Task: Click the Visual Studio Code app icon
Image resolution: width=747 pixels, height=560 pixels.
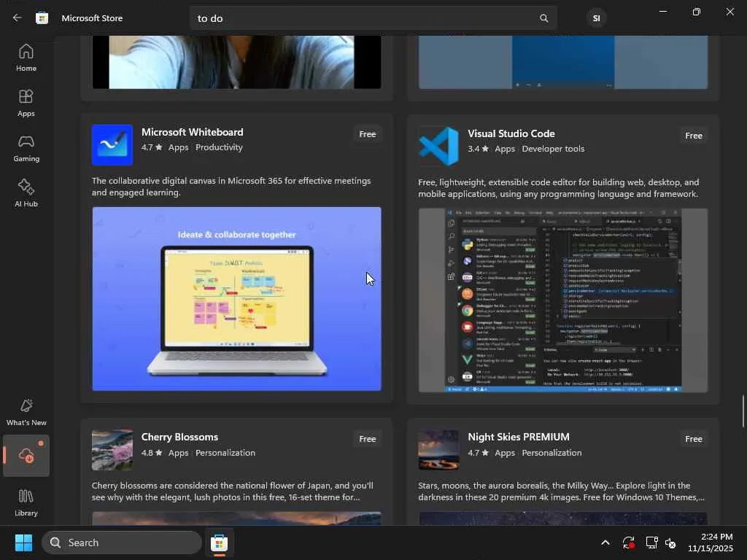Action: (x=438, y=146)
